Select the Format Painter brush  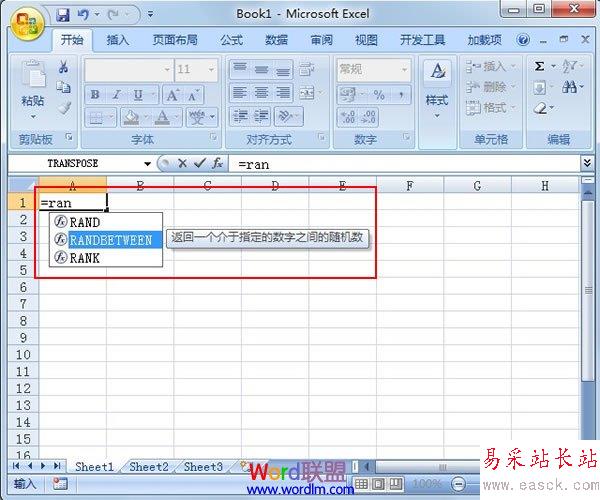click(x=64, y=107)
